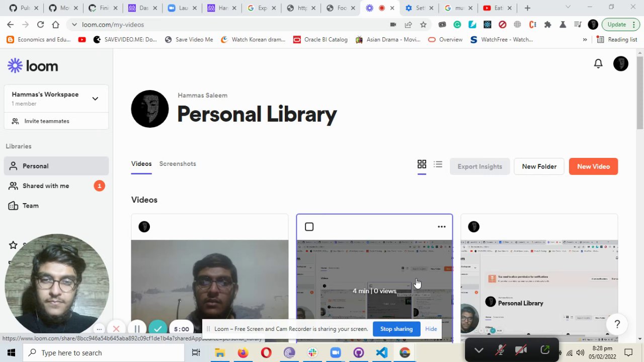Open the extensions puzzle icon
This screenshot has width=644, height=362.
[x=548, y=25]
